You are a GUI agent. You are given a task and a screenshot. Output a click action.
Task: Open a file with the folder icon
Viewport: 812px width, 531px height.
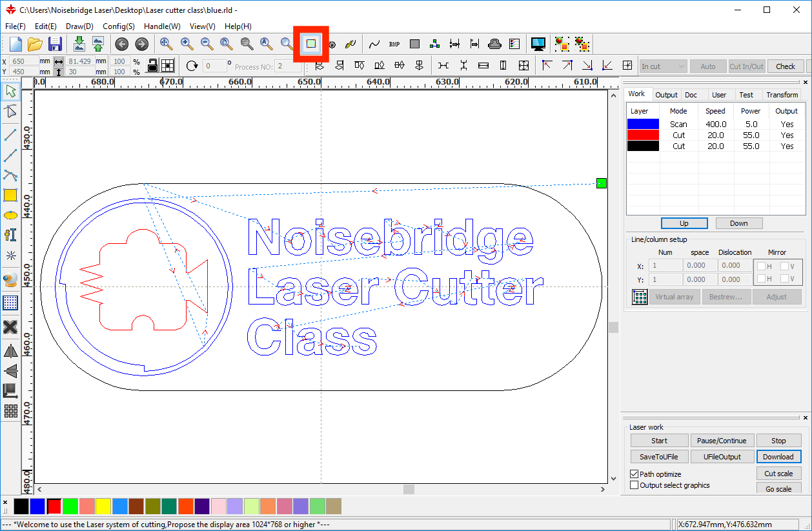(35, 44)
